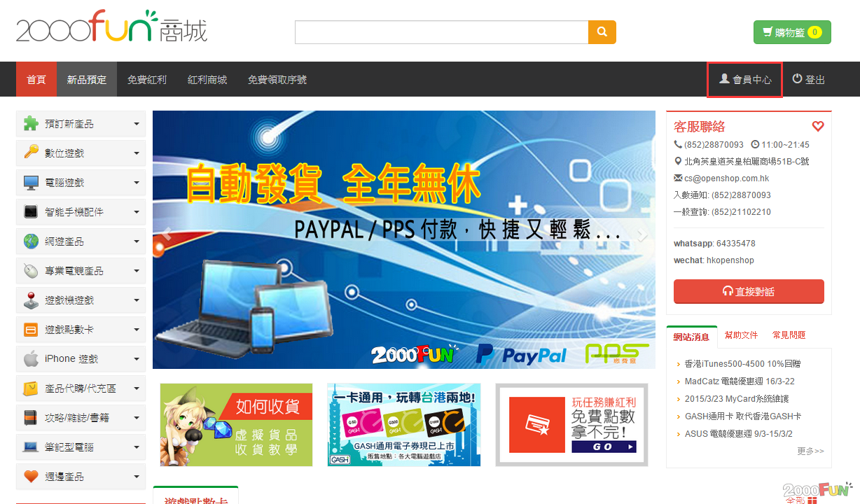This screenshot has width=860, height=504.
Task: Click the shopping cart icon
Action: pos(768,32)
